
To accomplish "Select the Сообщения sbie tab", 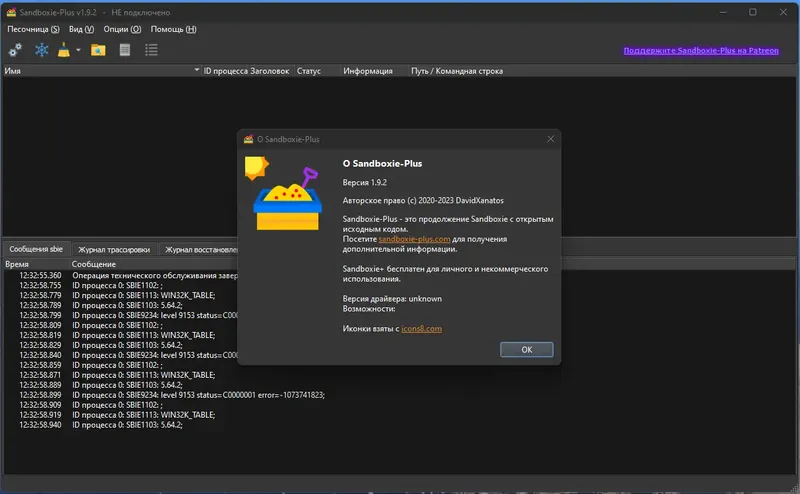I will (36, 249).
